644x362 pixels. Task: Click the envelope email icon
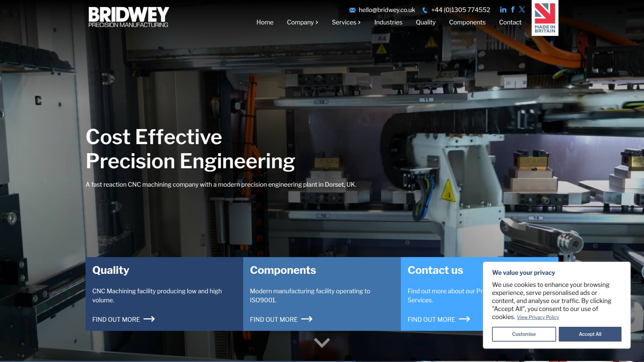tap(352, 10)
